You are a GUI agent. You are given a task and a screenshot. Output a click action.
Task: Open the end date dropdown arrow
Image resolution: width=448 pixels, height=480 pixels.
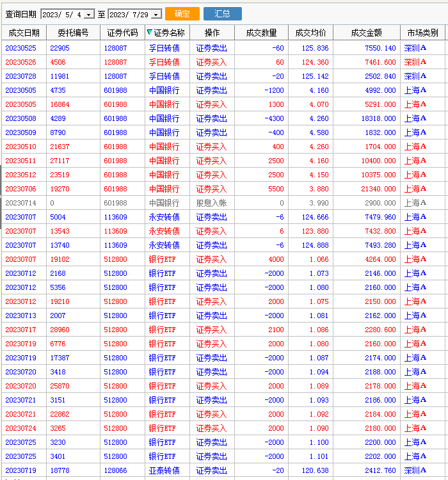pyautogui.click(x=156, y=14)
